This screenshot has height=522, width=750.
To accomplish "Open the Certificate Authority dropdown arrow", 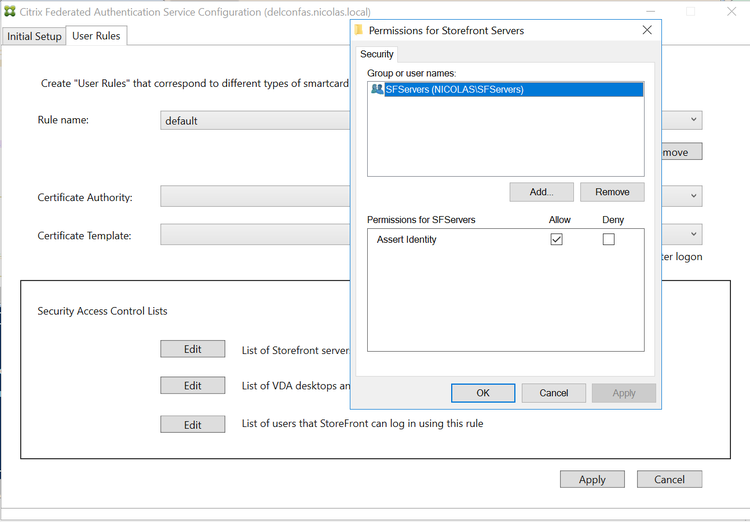I will click(694, 196).
